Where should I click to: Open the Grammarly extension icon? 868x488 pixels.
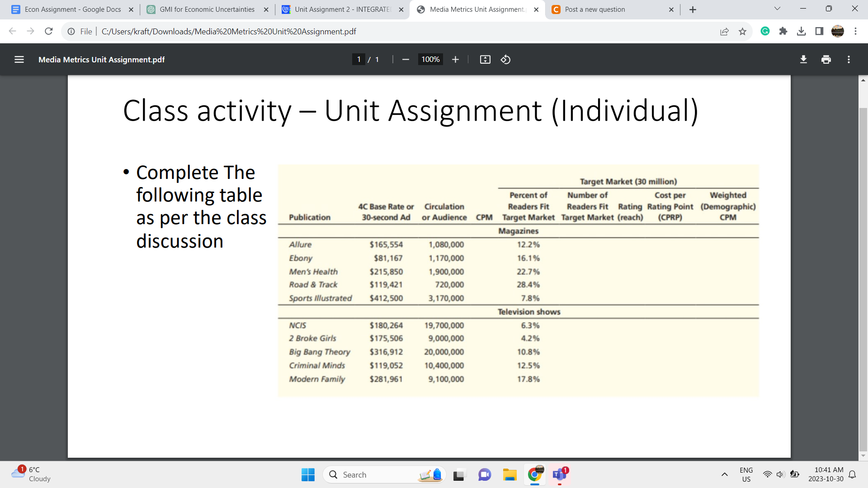(x=765, y=31)
